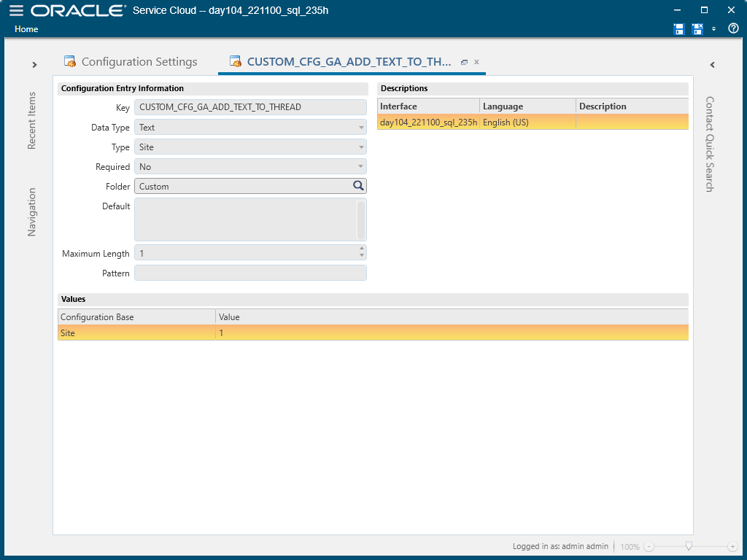Expand the left Recent Items sidebar chevron
Image resolution: width=747 pixels, height=560 pixels.
click(x=34, y=65)
